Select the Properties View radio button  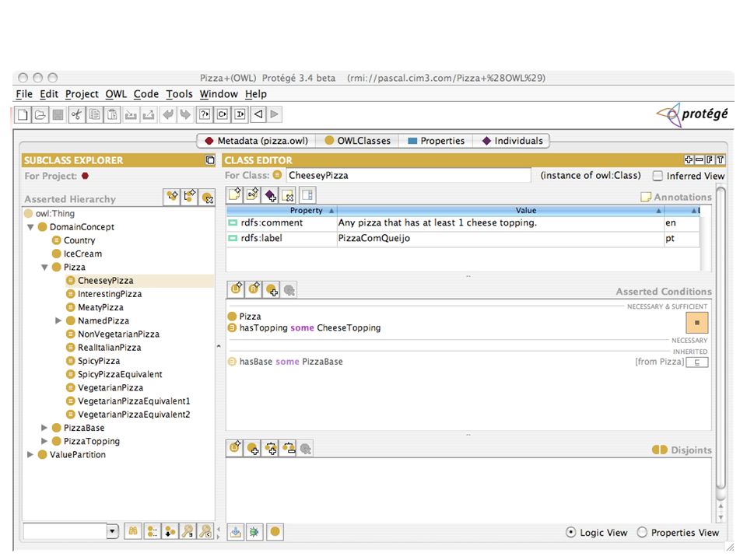(x=642, y=532)
